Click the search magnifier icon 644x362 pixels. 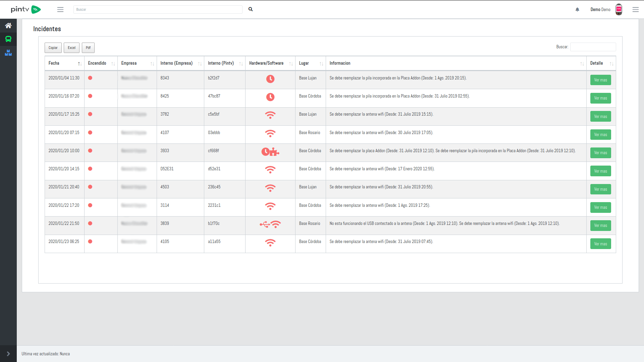pos(251,9)
